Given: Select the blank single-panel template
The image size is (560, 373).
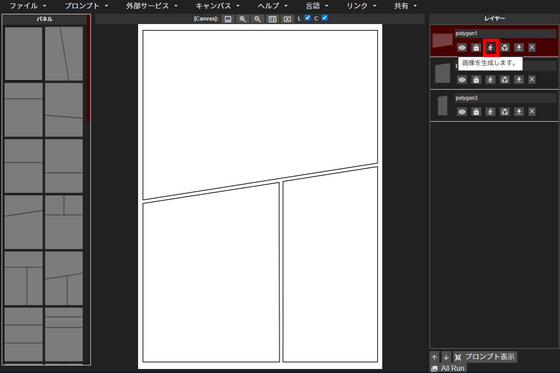Looking at the screenshot, I should (x=23, y=54).
